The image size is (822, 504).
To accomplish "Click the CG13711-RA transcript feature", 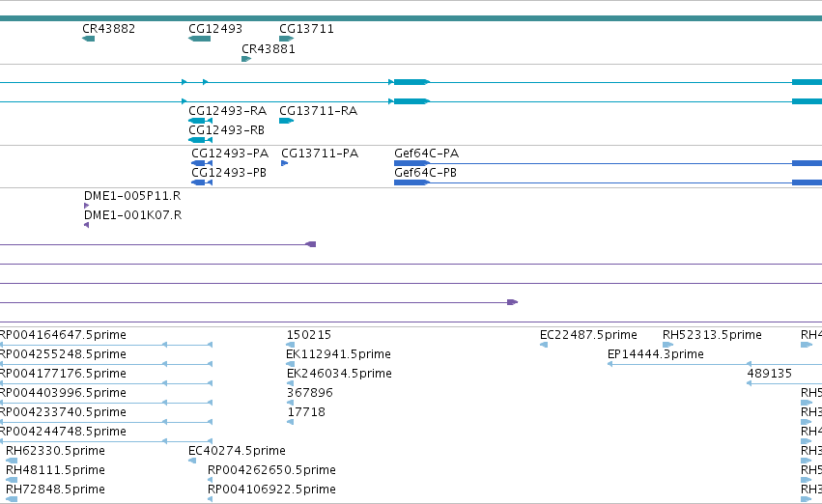I will pyautogui.click(x=286, y=121).
